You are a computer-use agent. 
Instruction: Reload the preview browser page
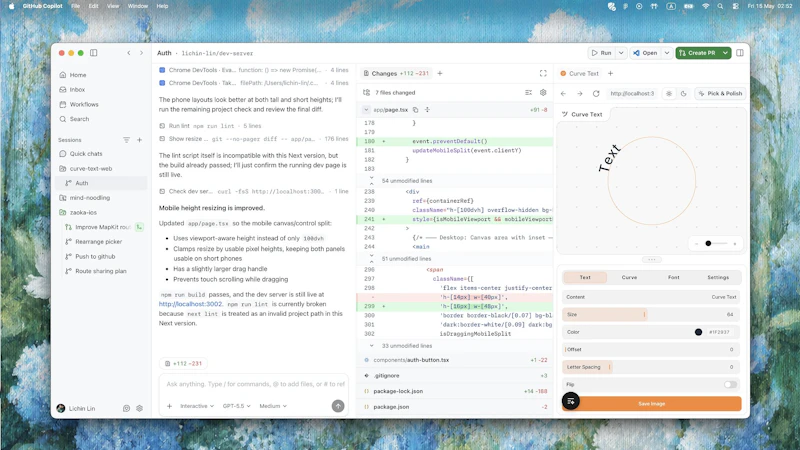596,93
